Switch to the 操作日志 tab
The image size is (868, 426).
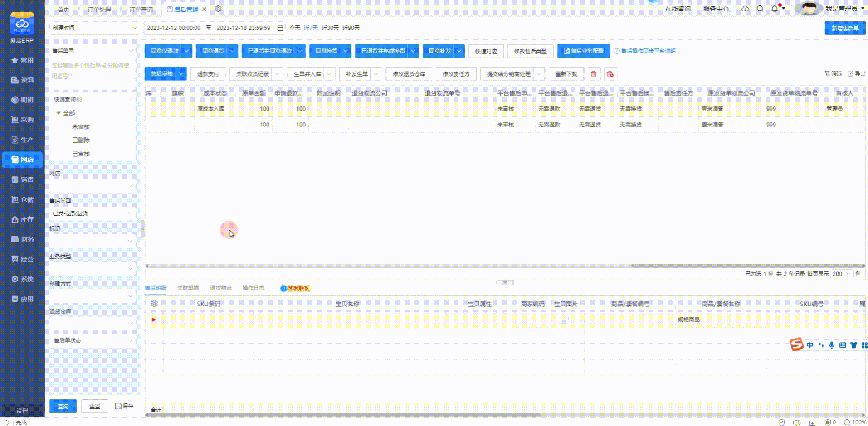[x=253, y=288]
